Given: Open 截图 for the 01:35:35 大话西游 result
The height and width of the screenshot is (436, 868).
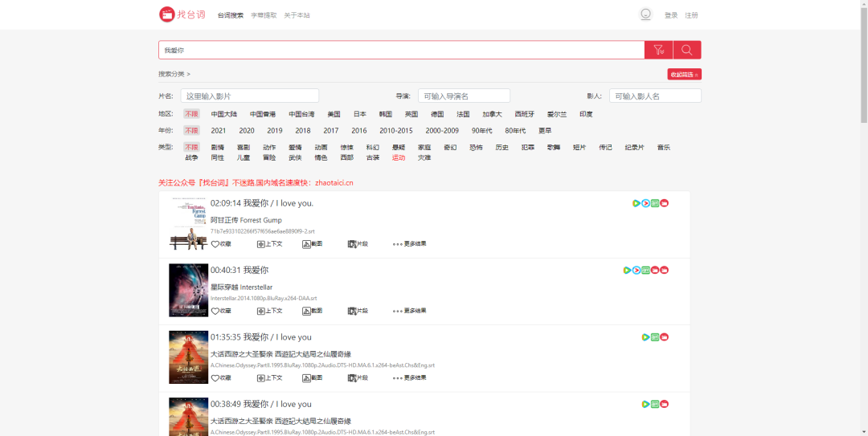Looking at the screenshot, I should [312, 378].
